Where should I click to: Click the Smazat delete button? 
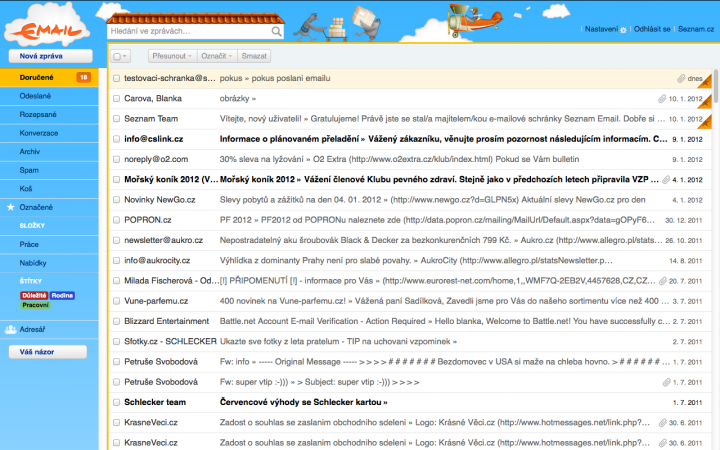254,56
